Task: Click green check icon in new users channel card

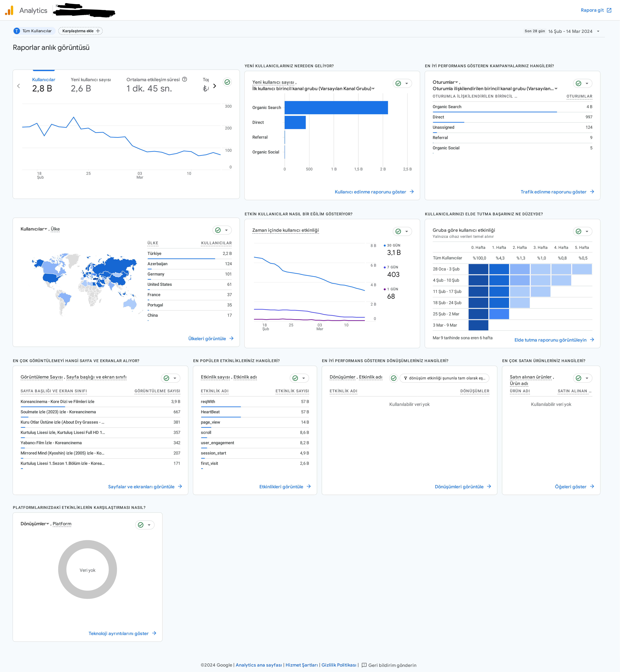Action: pyautogui.click(x=398, y=84)
